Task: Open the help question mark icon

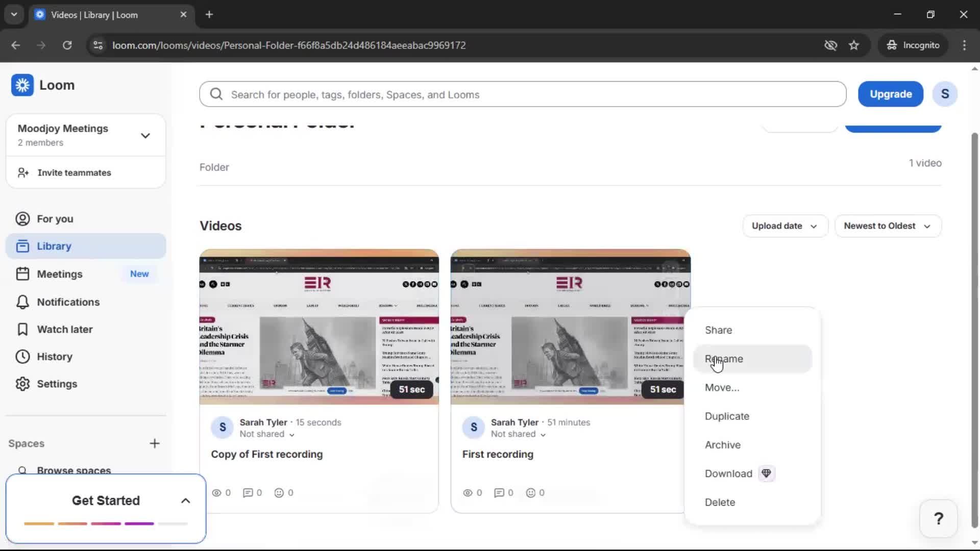Action: pyautogui.click(x=938, y=518)
